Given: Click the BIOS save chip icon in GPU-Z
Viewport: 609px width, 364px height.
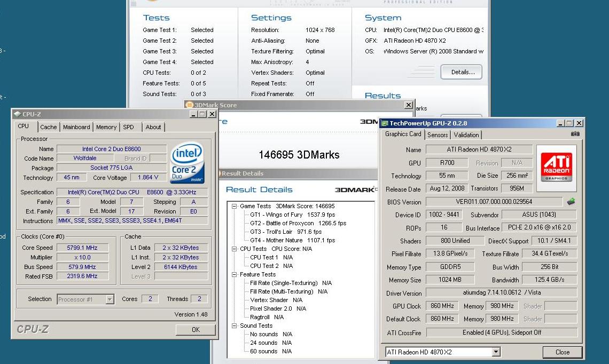Looking at the screenshot, I should pyautogui.click(x=571, y=201).
